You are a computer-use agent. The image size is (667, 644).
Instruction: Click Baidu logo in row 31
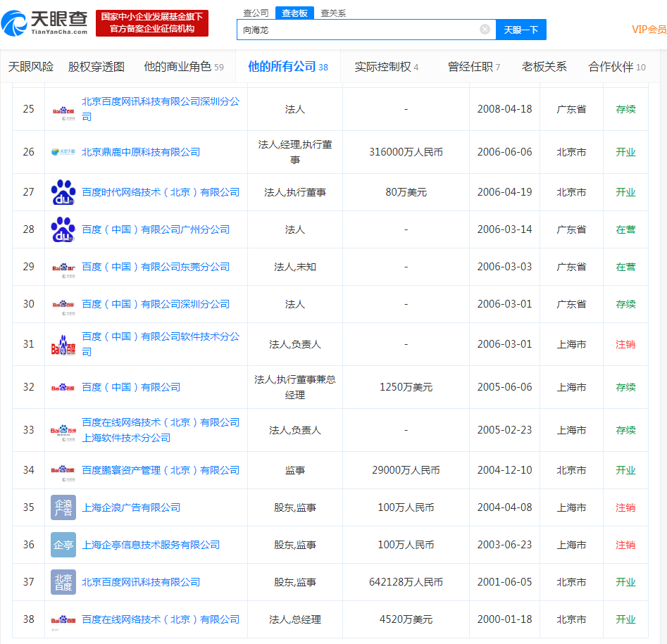[x=63, y=345]
